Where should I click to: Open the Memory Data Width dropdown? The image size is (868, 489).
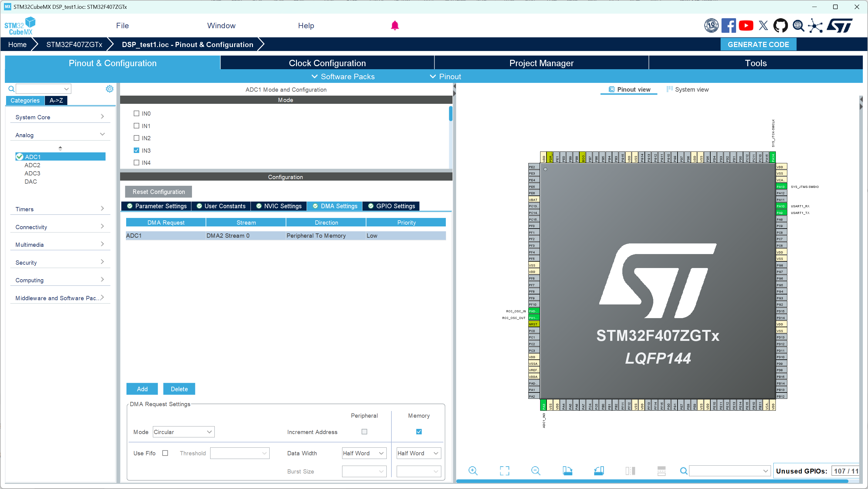coord(418,453)
